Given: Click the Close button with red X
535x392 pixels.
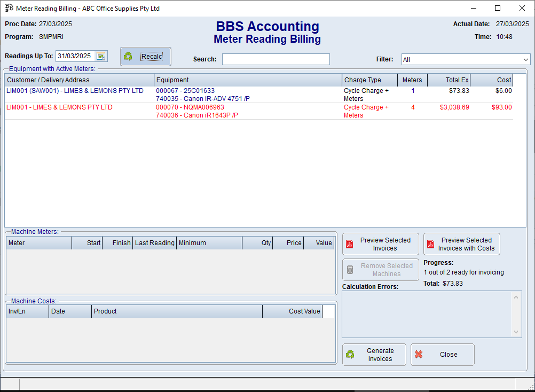Looking at the screenshot, I should click(x=442, y=355).
